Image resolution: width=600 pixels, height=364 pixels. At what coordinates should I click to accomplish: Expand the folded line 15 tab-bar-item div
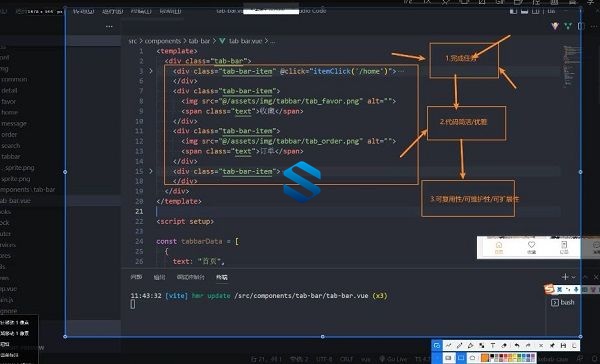[x=151, y=171]
